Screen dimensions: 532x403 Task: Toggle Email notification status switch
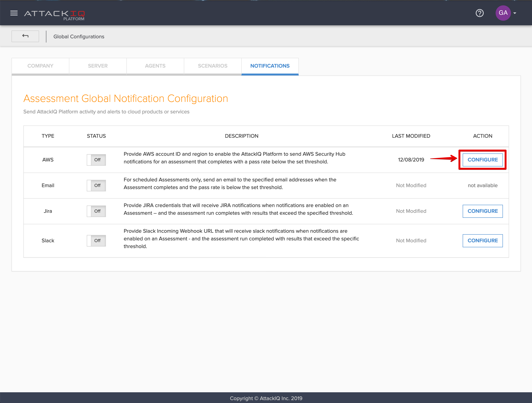pyautogui.click(x=96, y=185)
